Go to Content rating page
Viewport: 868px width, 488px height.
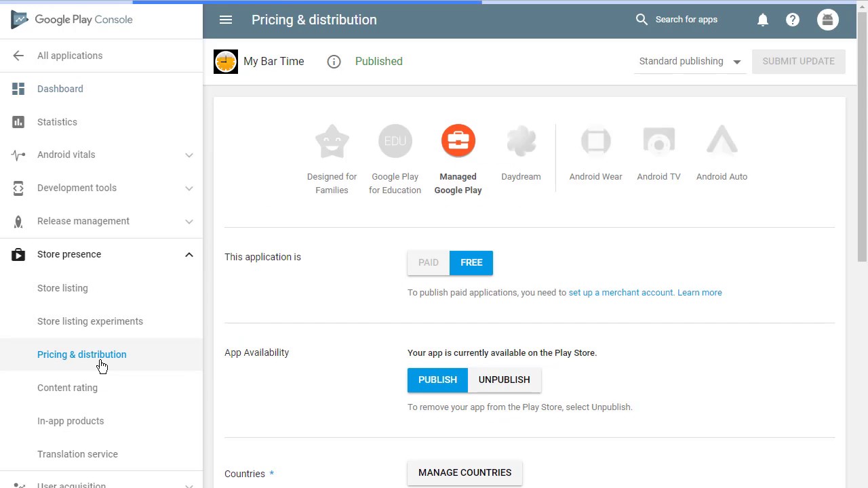tap(67, 388)
